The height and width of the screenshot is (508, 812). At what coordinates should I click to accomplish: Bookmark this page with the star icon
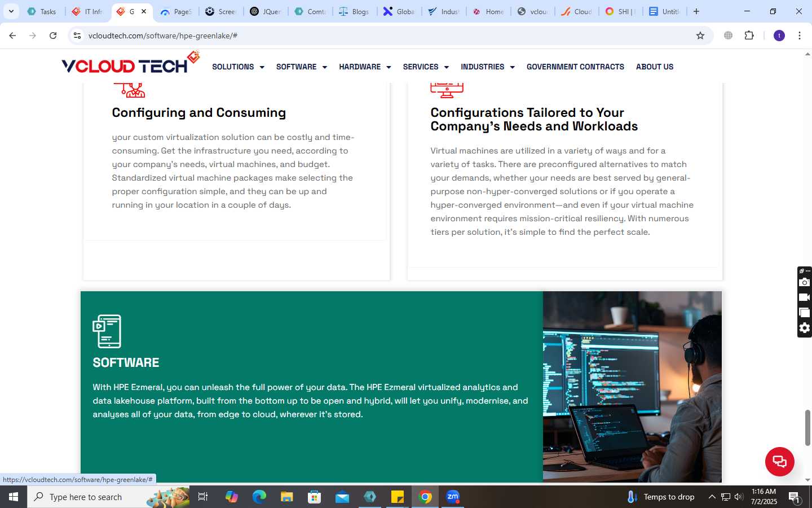tap(700, 36)
